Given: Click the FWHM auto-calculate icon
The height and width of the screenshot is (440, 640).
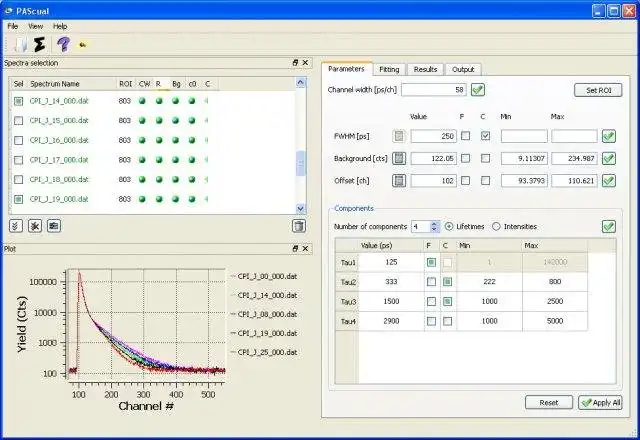Looking at the screenshot, I should point(399,136).
